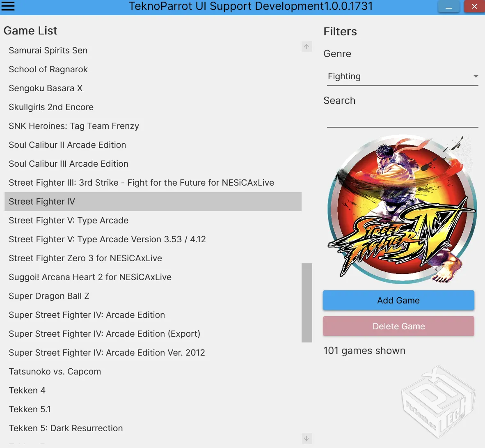Select Skullgirls 2nd Encore
The height and width of the screenshot is (448, 485).
(x=51, y=107)
